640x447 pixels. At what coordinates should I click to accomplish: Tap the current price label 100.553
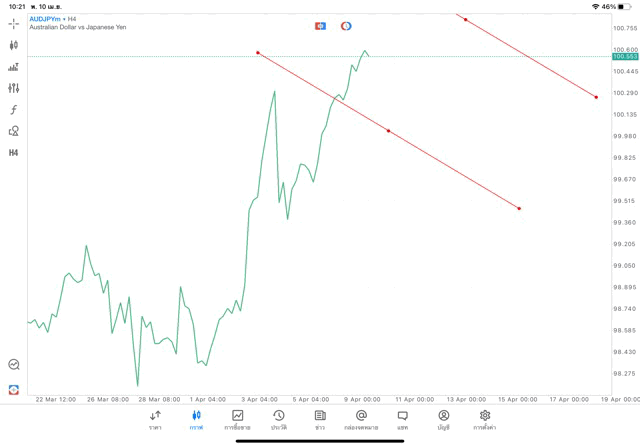pos(625,57)
